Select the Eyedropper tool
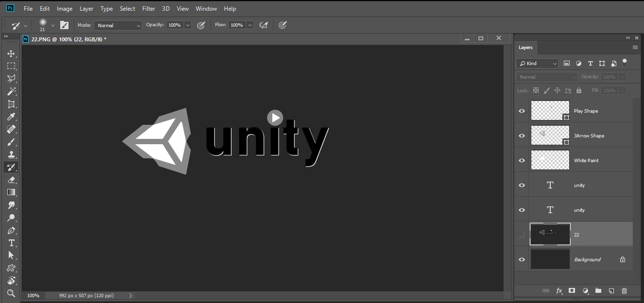The width and height of the screenshot is (644, 303). coord(11,117)
